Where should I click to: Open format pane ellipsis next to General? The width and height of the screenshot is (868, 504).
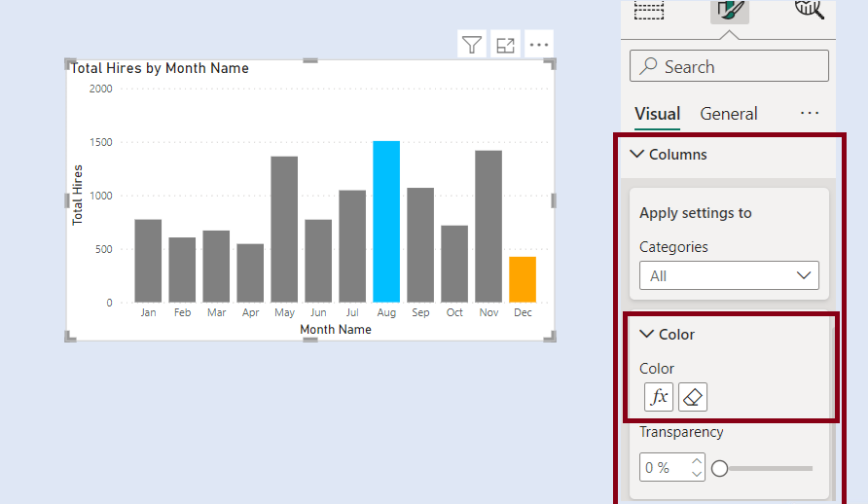coord(810,114)
